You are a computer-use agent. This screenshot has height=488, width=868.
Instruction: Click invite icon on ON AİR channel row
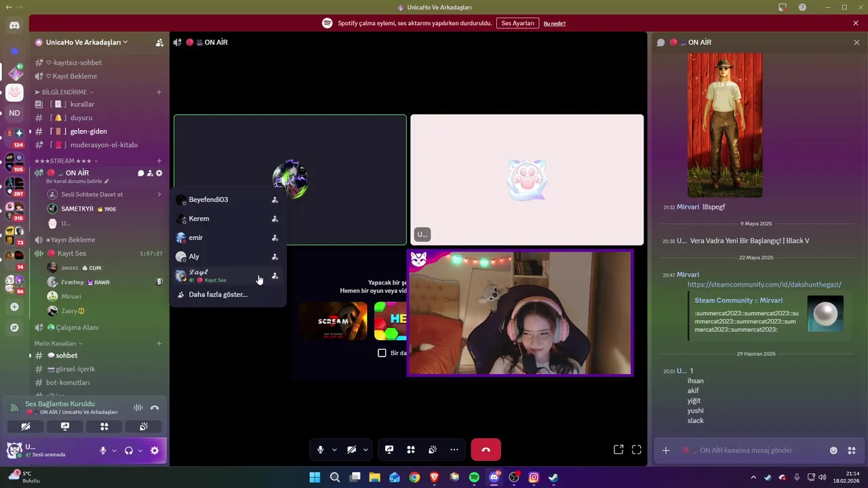(x=150, y=173)
